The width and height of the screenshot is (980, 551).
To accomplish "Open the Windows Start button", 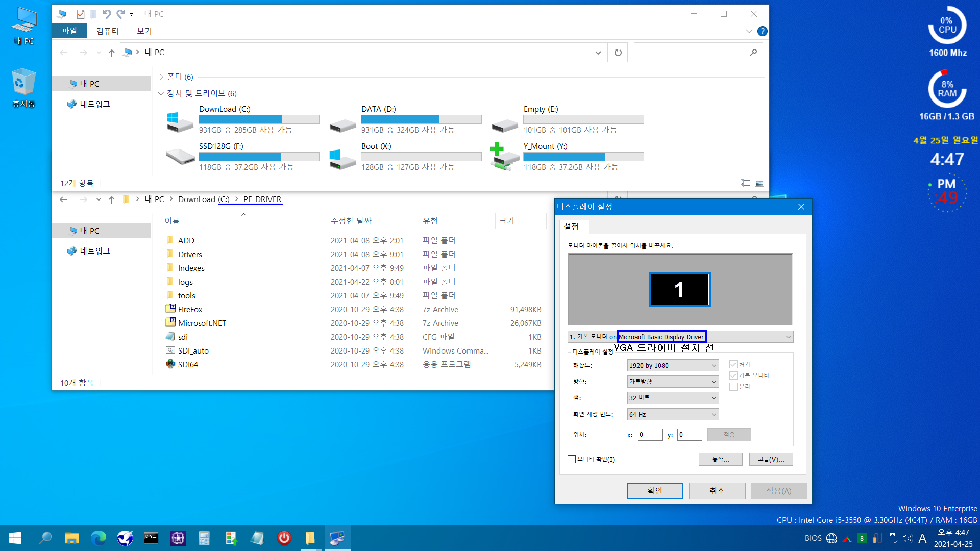I will click(15, 538).
